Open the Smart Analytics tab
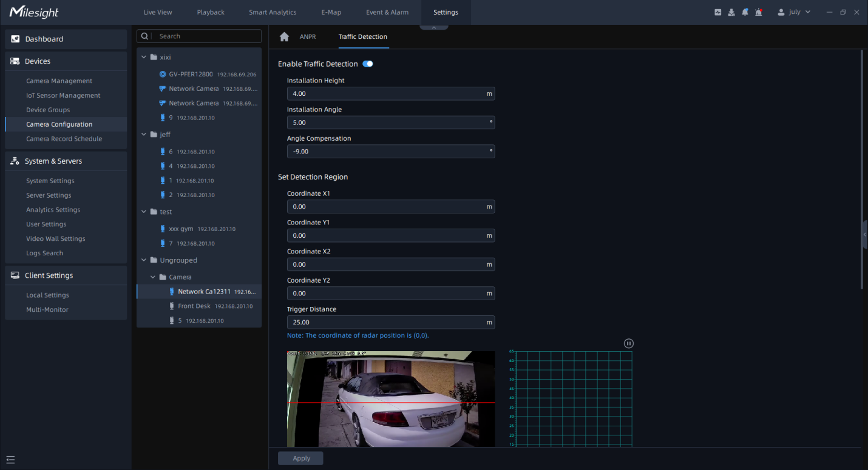The image size is (868, 470). tap(273, 12)
